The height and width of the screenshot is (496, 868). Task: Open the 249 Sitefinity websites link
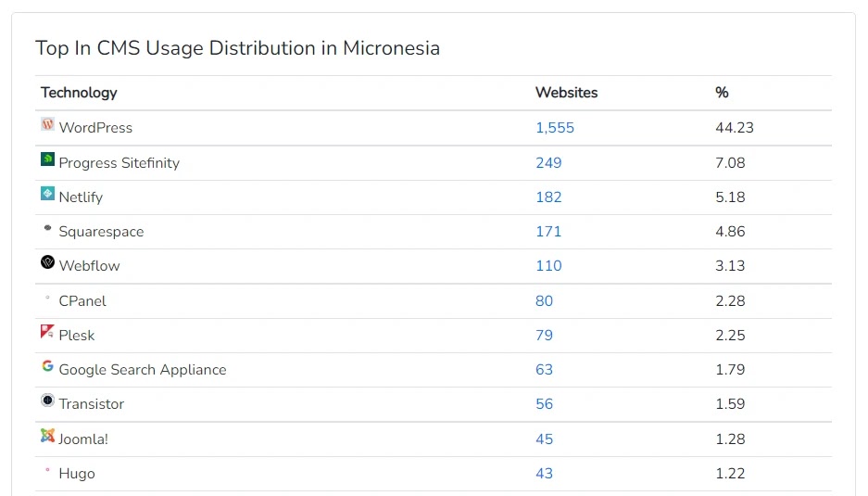(x=548, y=163)
